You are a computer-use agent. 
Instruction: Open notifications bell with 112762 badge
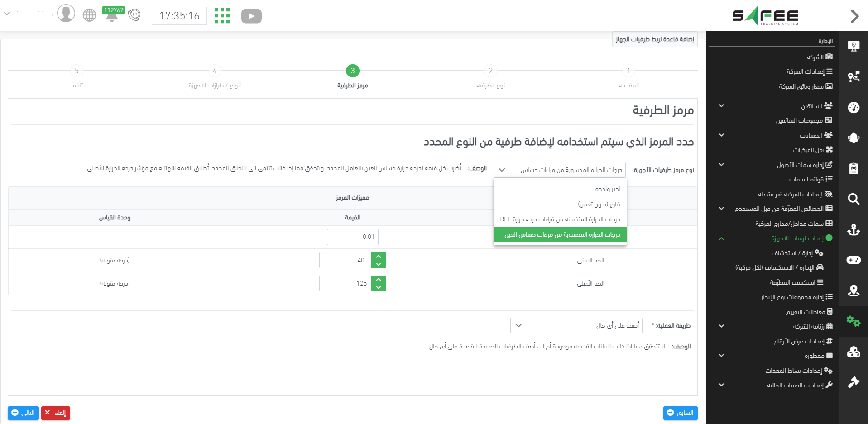(x=112, y=15)
